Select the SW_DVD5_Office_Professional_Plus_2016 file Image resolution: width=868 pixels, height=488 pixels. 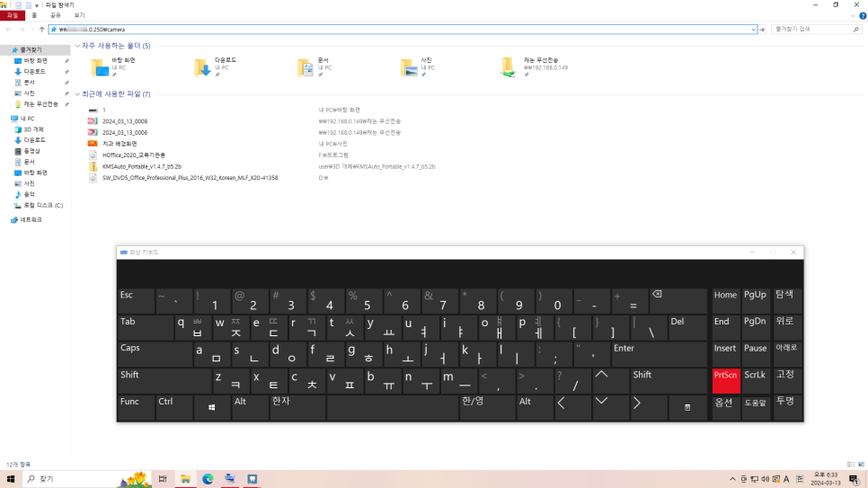point(190,178)
